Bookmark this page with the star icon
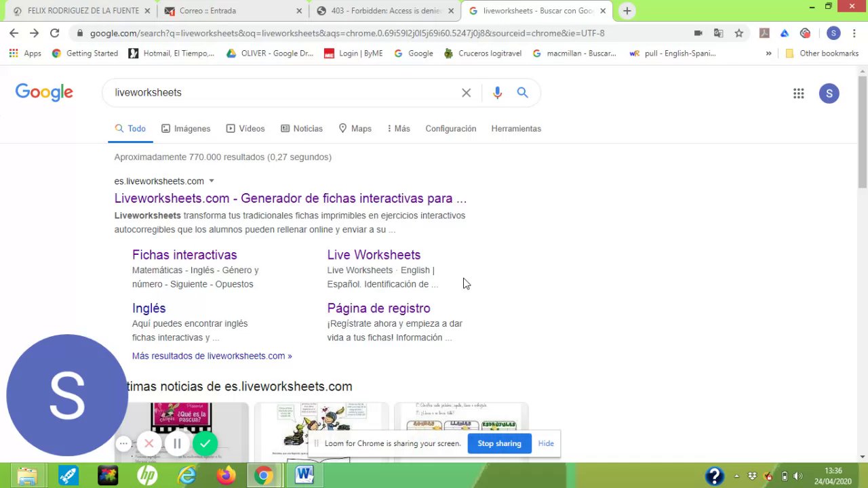The image size is (868, 488). (x=738, y=33)
